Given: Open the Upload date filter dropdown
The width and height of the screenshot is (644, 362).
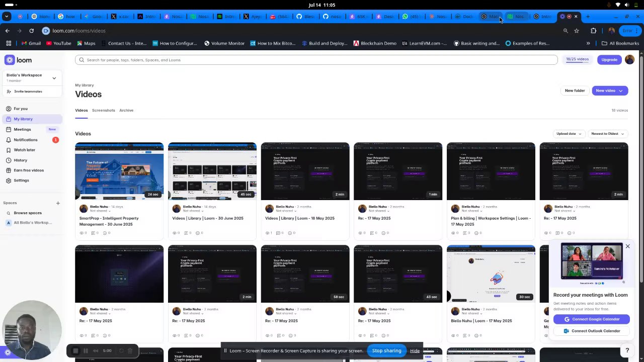Looking at the screenshot, I should 569,134.
